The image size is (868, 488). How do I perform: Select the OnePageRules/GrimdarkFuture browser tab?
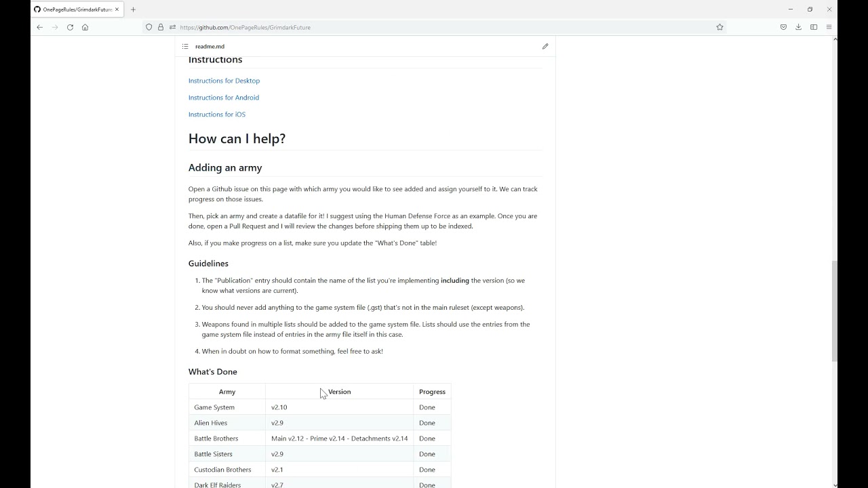[77, 9]
